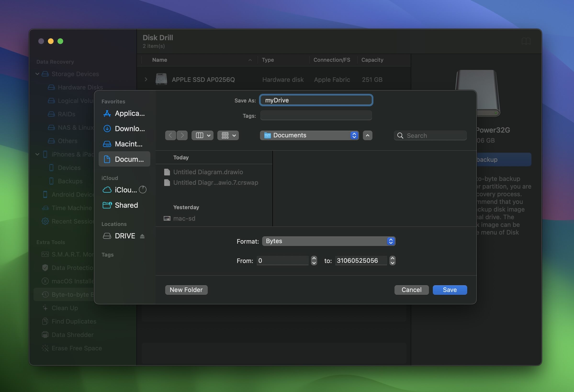This screenshot has width=574, height=392.
Task: Click the search magnifier icon
Action: click(400, 136)
